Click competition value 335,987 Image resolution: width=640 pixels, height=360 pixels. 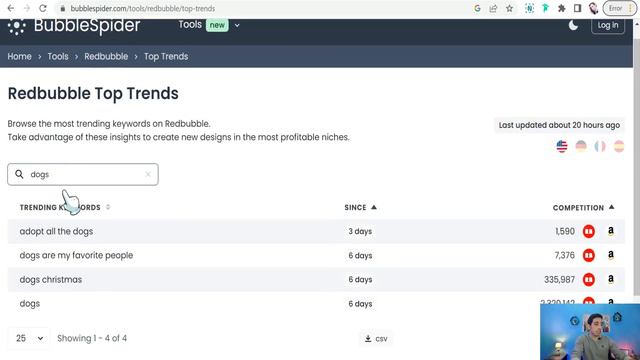pyautogui.click(x=559, y=280)
